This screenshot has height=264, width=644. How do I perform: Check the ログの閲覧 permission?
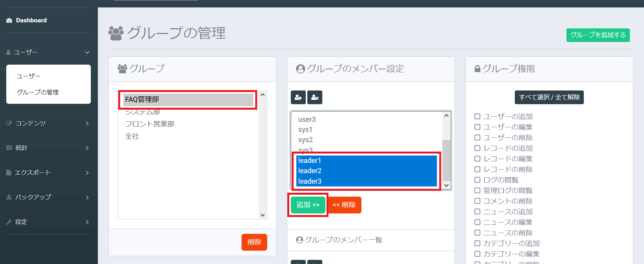point(477,180)
